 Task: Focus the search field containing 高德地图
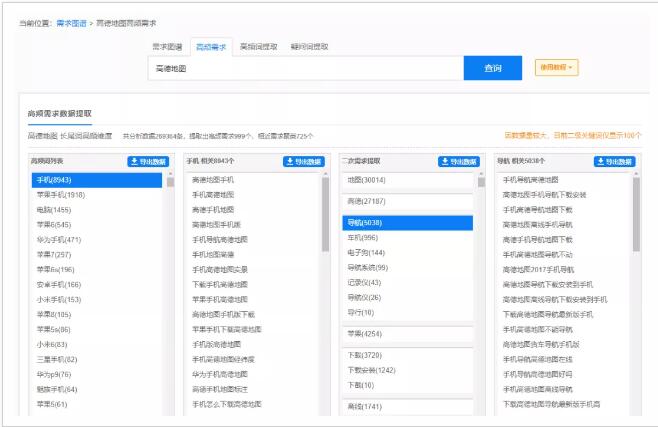[306, 68]
